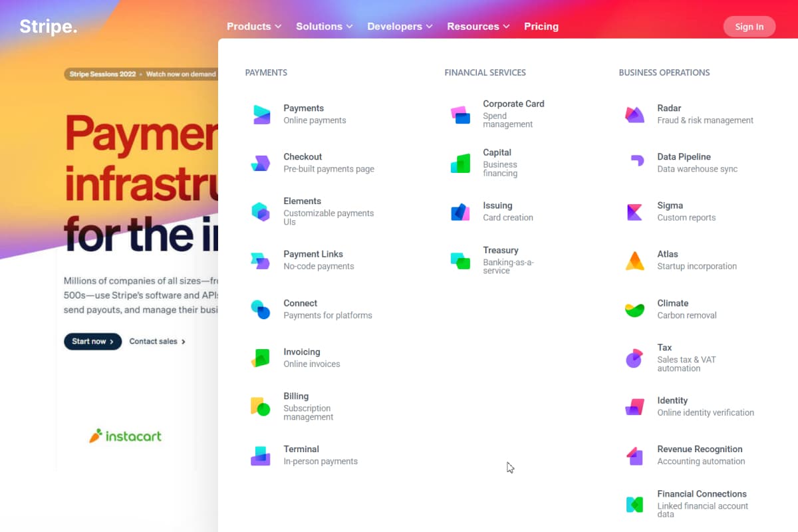This screenshot has width=798, height=532.
Task: Expand the Resources navigation dropdown
Action: [x=478, y=27]
